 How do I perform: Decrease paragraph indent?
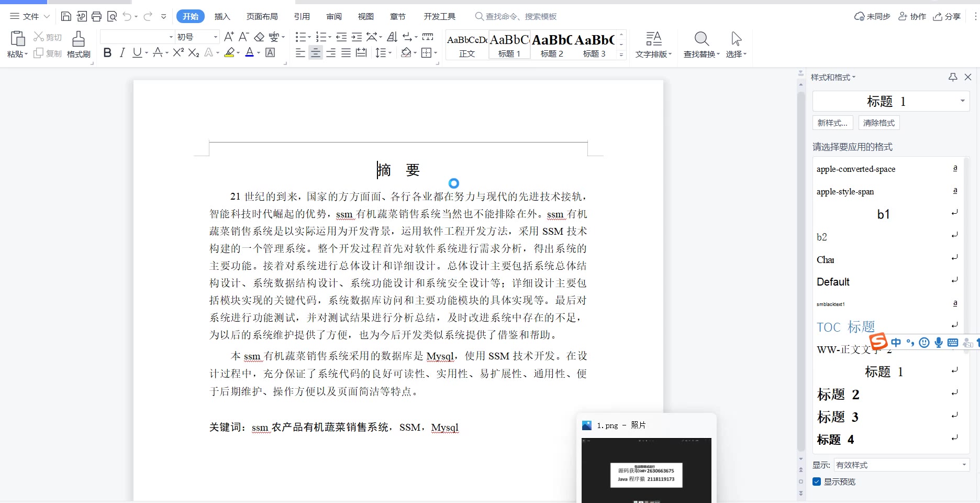341,37
